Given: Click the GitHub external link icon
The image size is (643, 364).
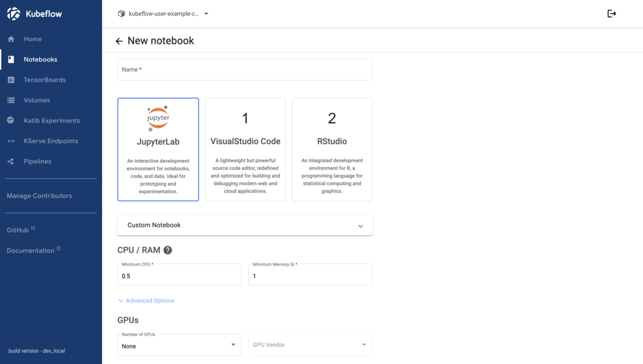Looking at the screenshot, I should [x=33, y=228].
